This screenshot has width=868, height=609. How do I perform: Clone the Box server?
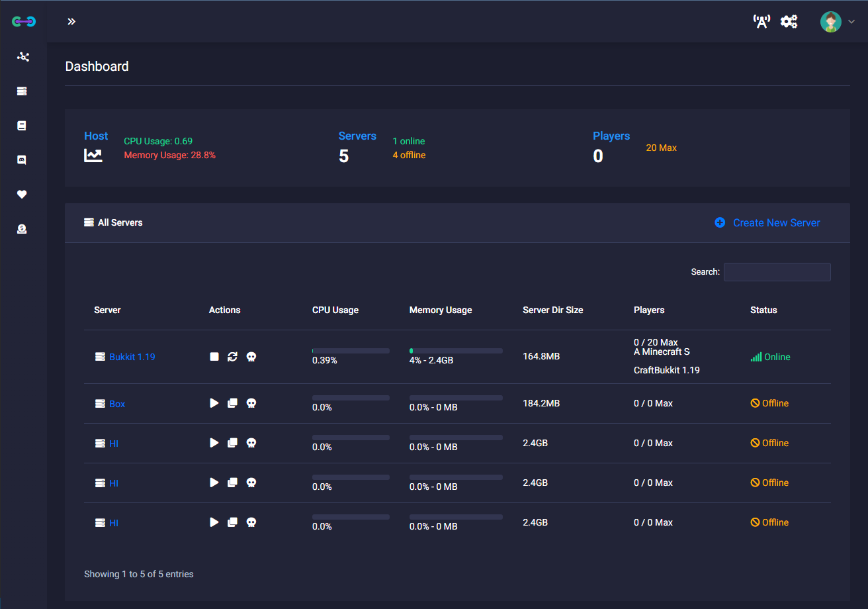[232, 403]
